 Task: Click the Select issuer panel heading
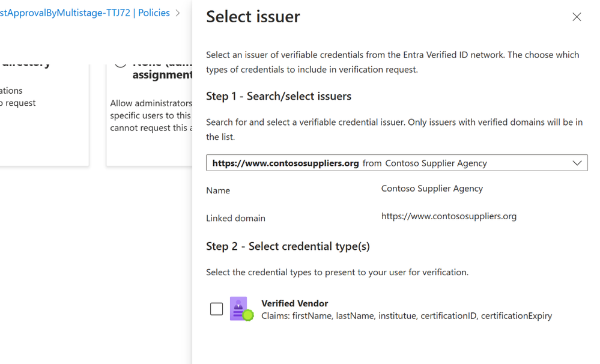click(253, 17)
